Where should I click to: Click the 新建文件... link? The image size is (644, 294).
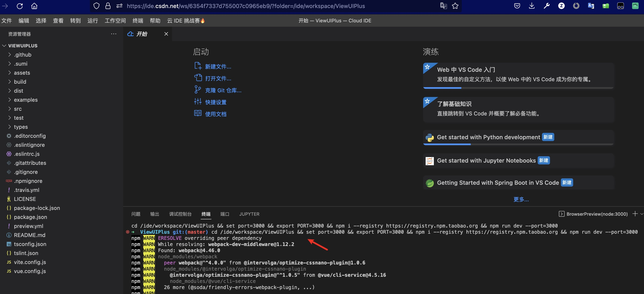click(218, 66)
